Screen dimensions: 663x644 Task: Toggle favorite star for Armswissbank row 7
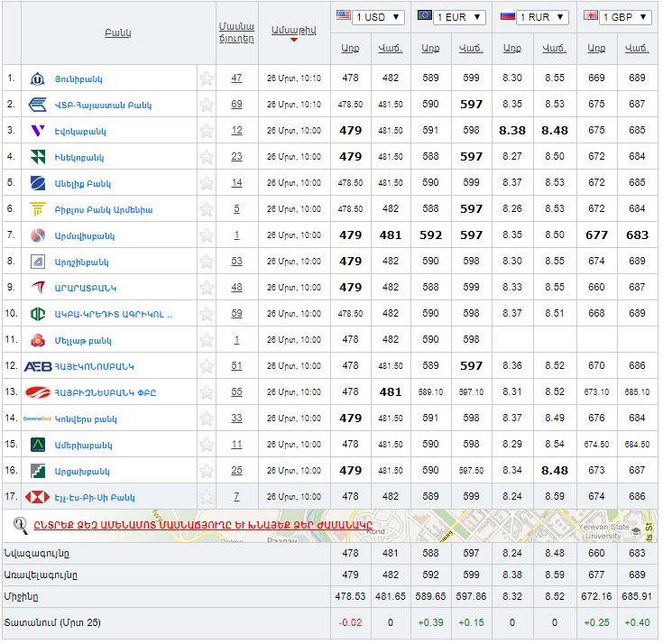click(x=207, y=235)
